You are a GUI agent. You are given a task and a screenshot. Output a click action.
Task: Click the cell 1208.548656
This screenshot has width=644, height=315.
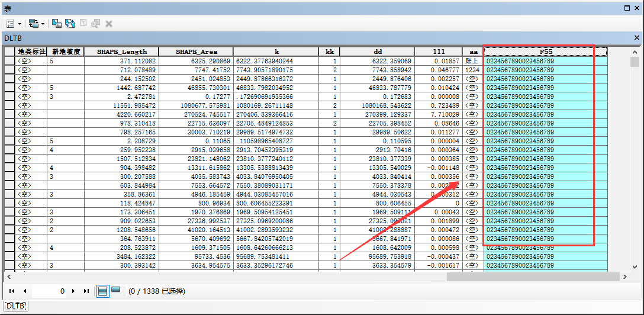pyautogui.click(x=121, y=230)
